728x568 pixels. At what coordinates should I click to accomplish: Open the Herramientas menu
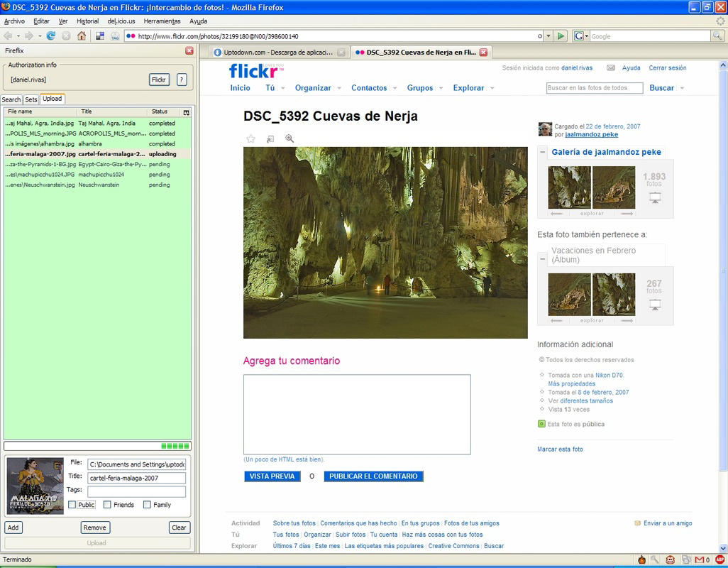pos(162,21)
